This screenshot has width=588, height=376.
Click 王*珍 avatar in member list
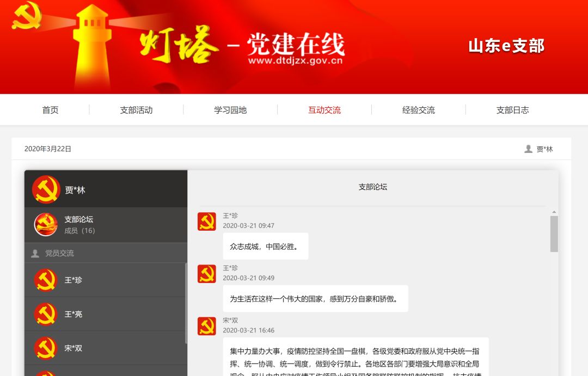click(x=45, y=280)
